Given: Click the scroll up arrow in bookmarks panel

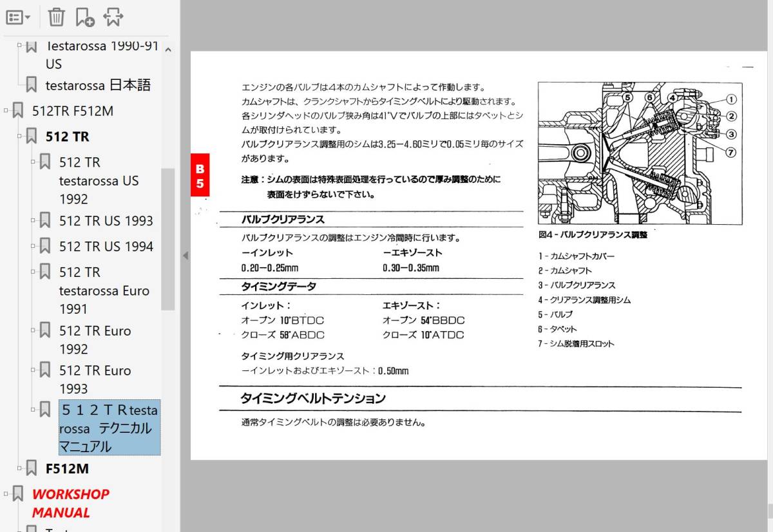Looking at the screenshot, I should [x=168, y=49].
